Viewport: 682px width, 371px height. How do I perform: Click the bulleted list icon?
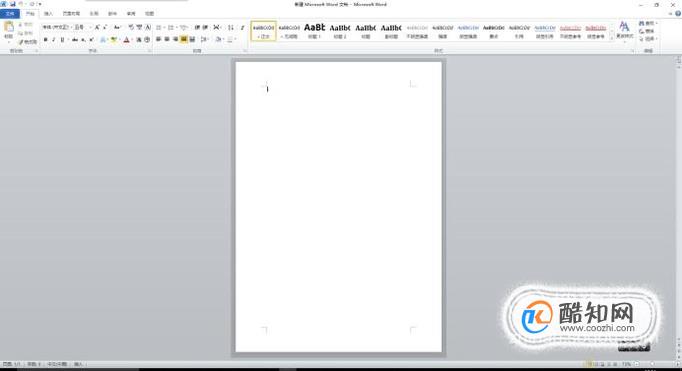(159, 27)
